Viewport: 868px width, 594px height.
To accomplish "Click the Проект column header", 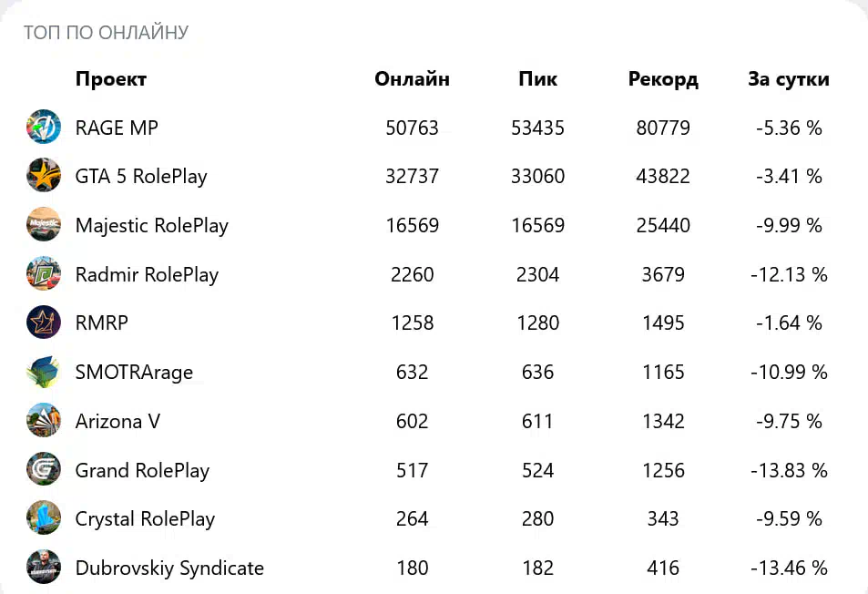I will (x=111, y=79).
